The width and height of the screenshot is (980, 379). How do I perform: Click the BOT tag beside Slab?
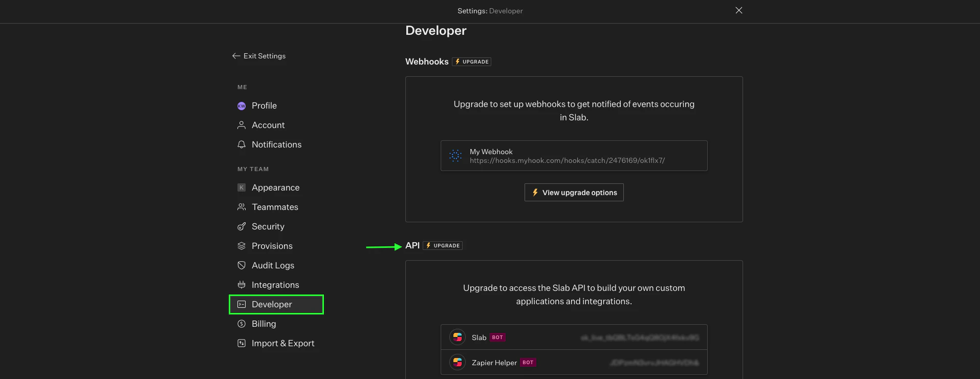497,338
